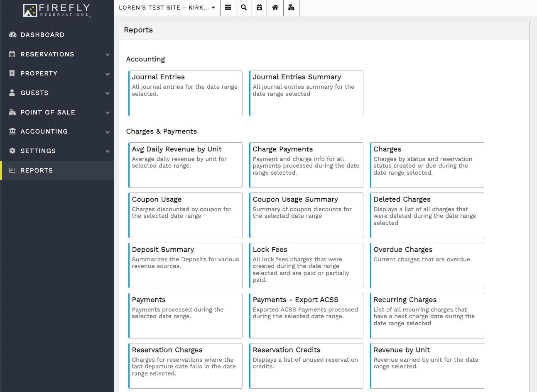The height and width of the screenshot is (392, 537).
Task: Open the Payments report card
Action: (185, 316)
